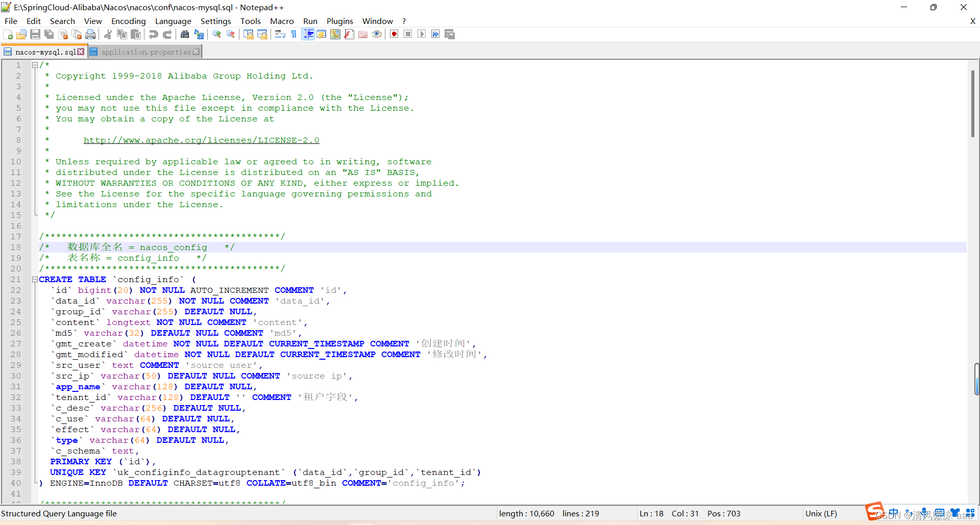
Task: Save the current file with the floppy icon
Action: click(35, 34)
